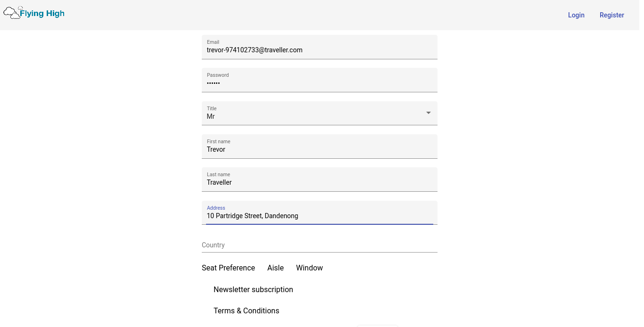
Task: Go to the Register page
Action: (x=611, y=15)
